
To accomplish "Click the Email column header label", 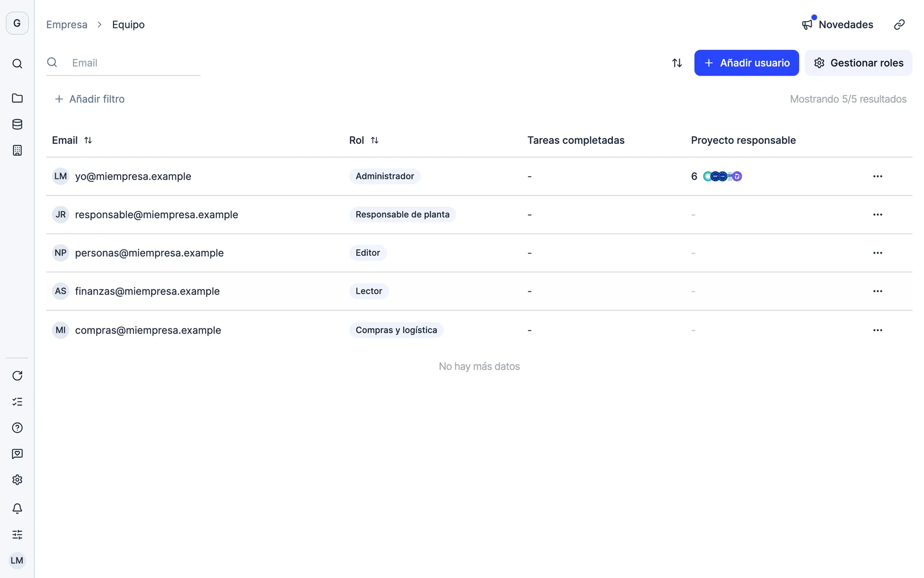I will 65,140.
